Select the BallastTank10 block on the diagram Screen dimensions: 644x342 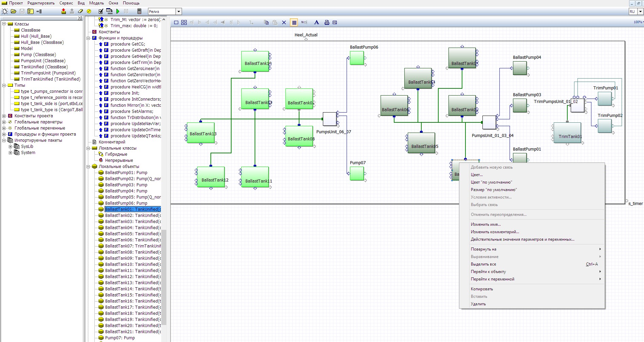click(255, 61)
